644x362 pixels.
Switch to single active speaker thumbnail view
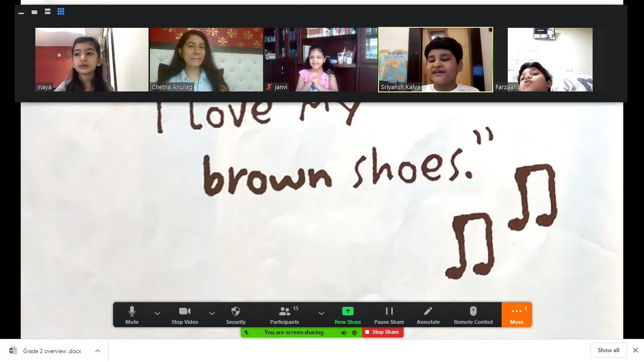point(34,12)
